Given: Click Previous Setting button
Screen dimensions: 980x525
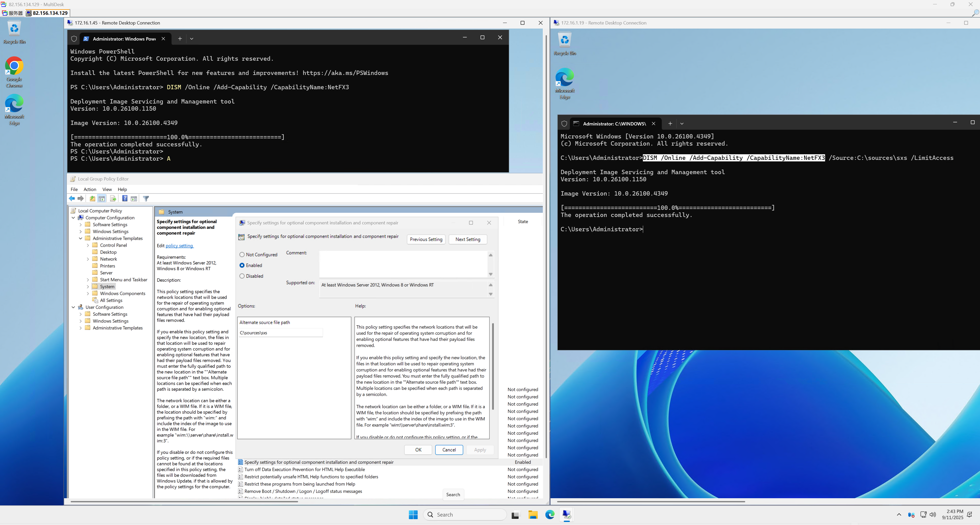Looking at the screenshot, I should 426,239.
